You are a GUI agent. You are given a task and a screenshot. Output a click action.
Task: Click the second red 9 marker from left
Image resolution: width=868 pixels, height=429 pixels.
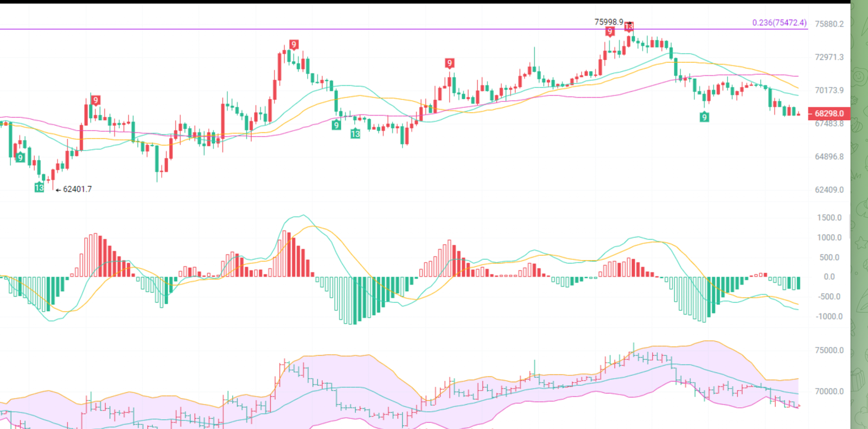[293, 44]
